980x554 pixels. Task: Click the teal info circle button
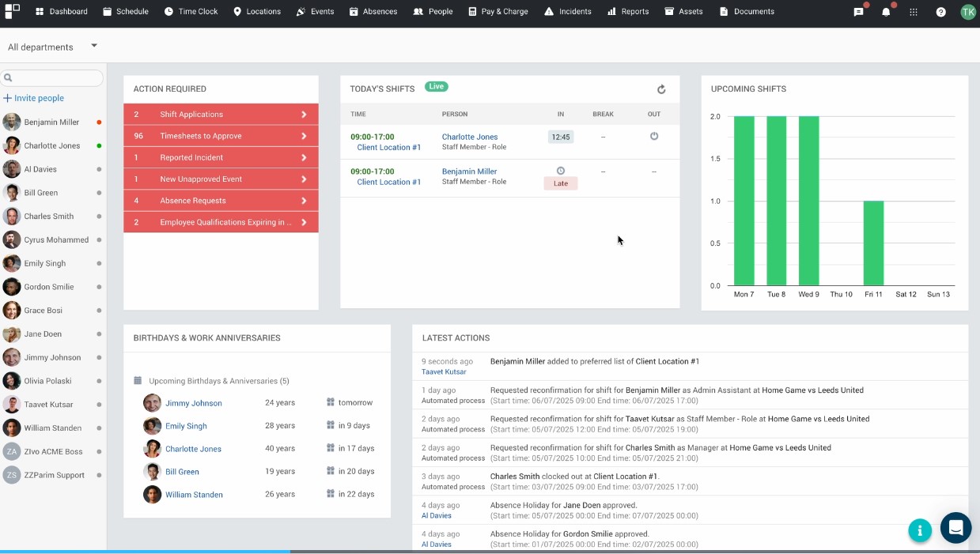920,530
